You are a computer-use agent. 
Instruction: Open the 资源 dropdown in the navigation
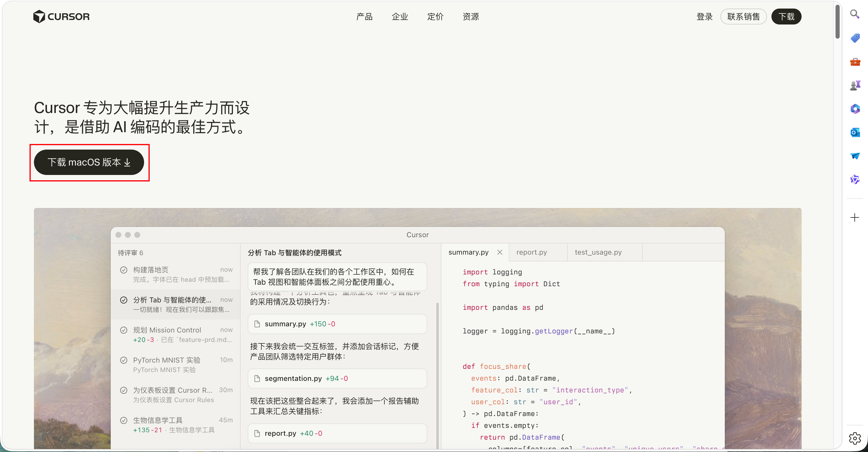471,17
